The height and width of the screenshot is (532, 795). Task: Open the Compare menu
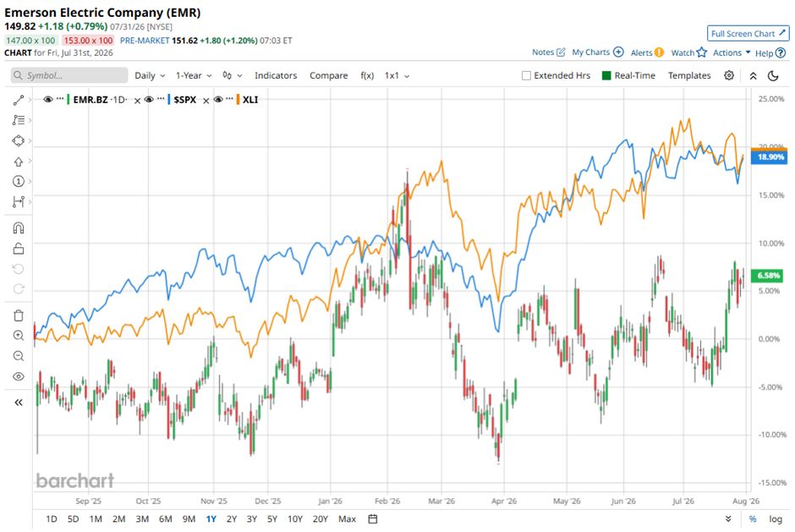point(328,75)
